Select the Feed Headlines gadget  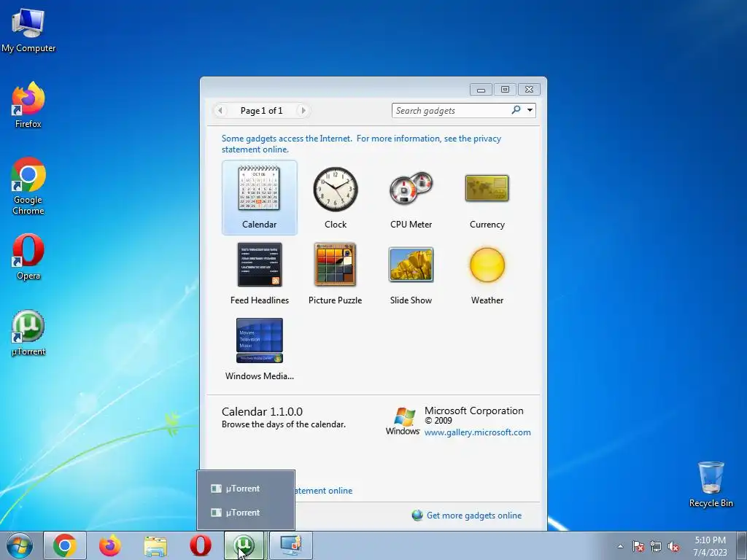coord(259,273)
